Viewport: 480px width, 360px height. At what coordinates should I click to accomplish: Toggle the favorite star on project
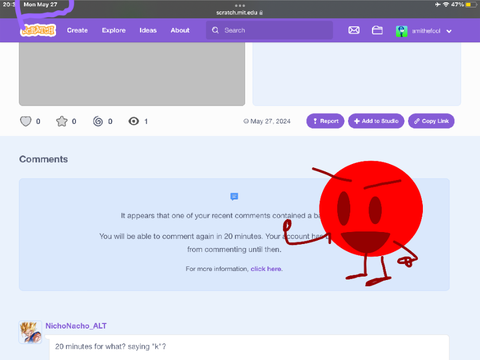click(62, 121)
